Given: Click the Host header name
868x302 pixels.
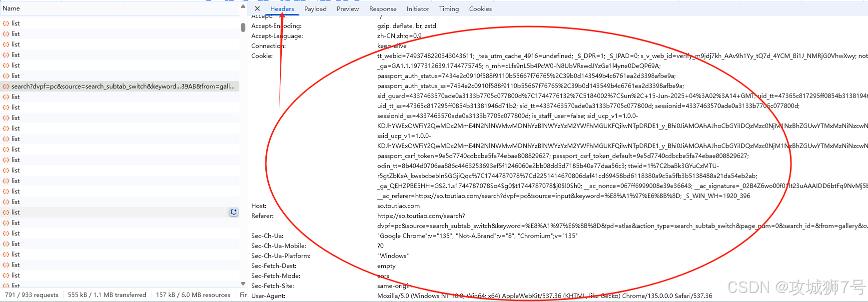Looking at the screenshot, I should click(259, 206).
